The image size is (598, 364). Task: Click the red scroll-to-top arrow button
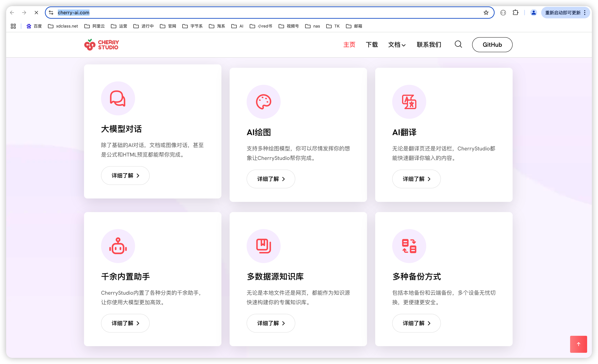[x=578, y=344]
